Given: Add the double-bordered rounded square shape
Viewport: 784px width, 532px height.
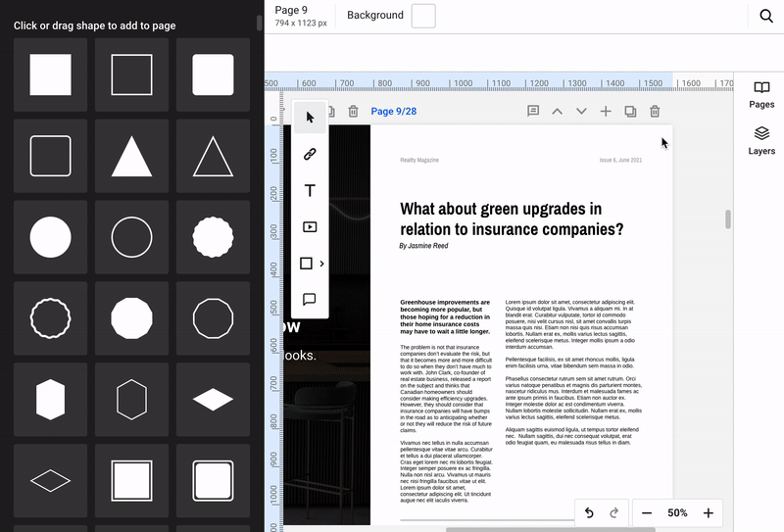Looking at the screenshot, I should 213,480.
